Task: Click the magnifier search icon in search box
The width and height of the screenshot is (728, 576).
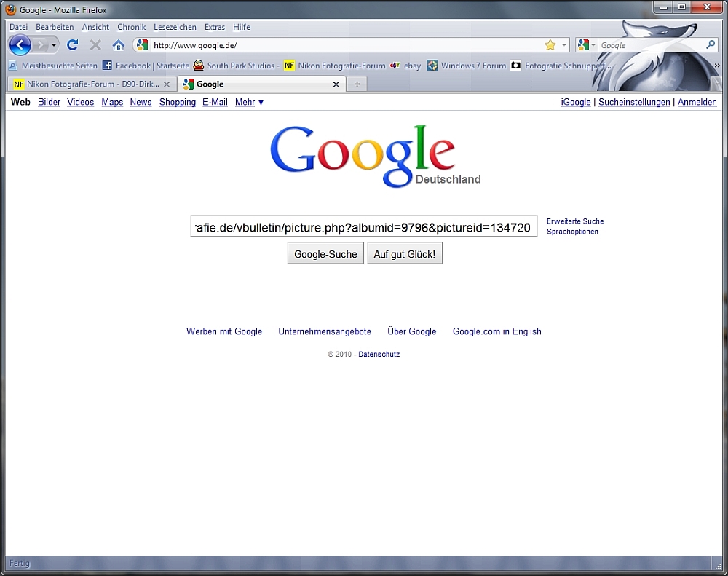Action: point(711,45)
